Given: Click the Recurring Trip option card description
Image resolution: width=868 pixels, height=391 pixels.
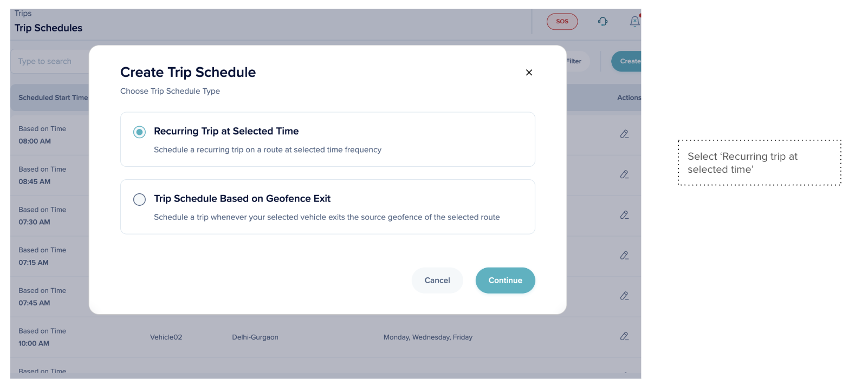Looking at the screenshot, I should pos(267,150).
